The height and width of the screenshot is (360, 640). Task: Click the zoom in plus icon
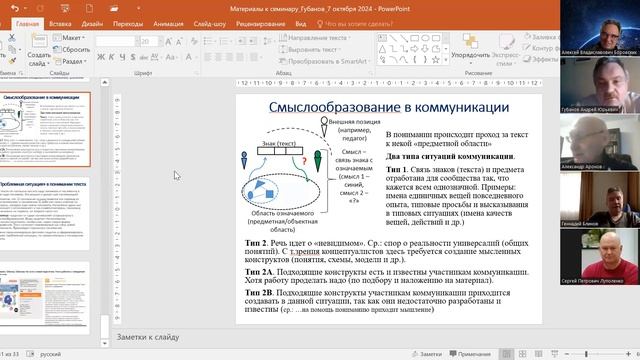(x=628, y=354)
